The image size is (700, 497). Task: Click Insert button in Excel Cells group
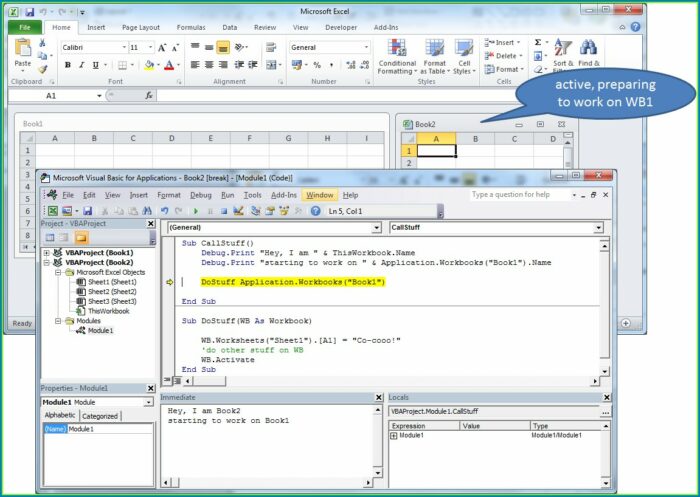(x=503, y=42)
